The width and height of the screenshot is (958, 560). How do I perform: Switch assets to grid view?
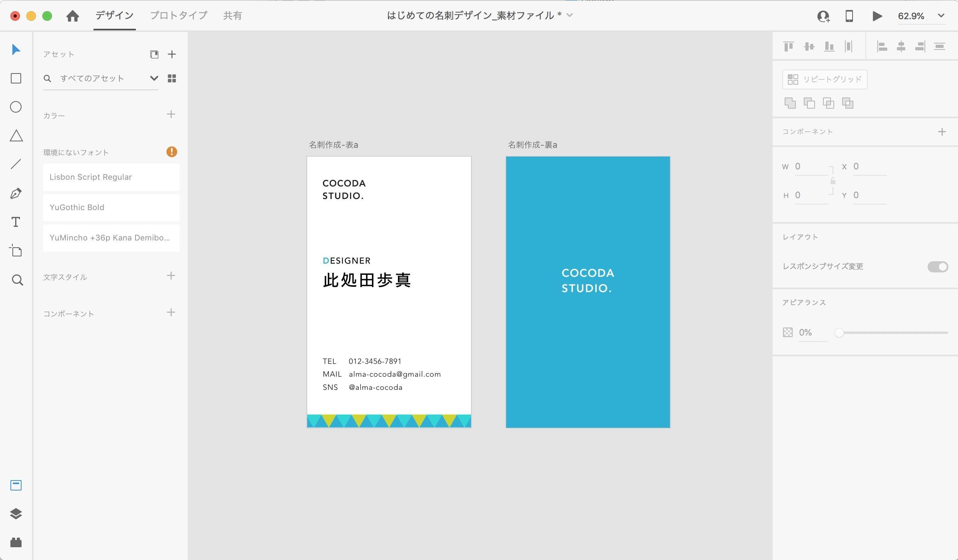(x=172, y=78)
